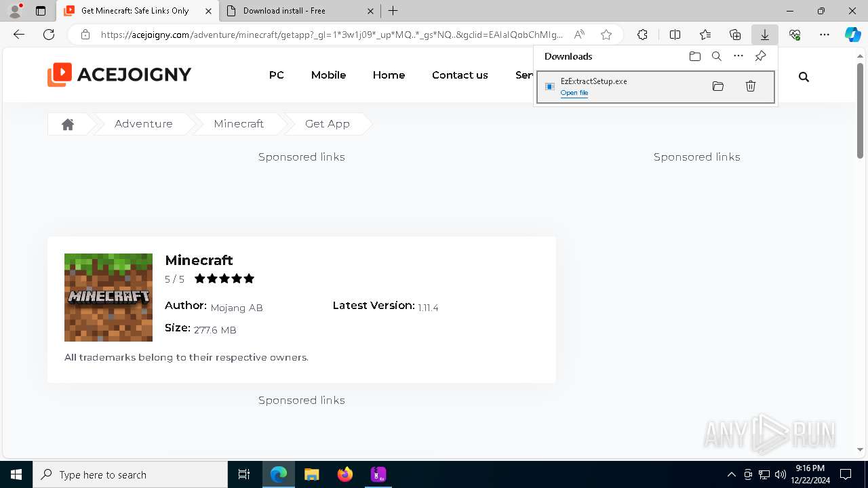Click the five-star rating
Screen dimensions: 868x488
[224, 279]
